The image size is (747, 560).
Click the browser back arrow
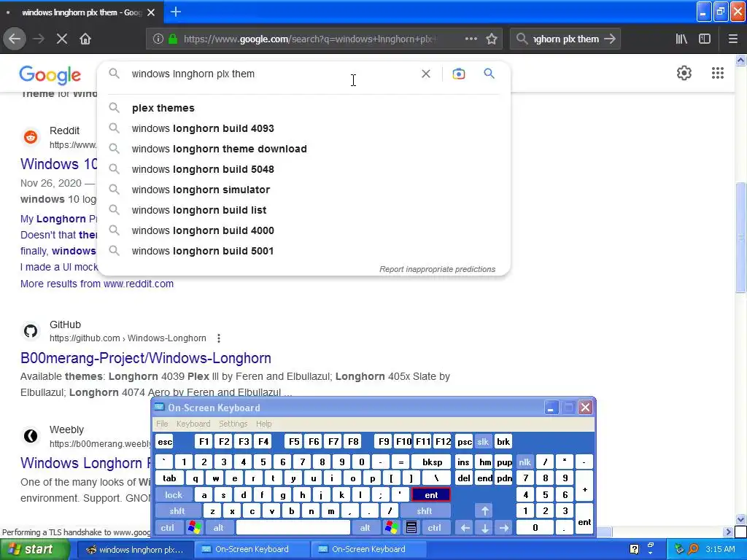15,39
